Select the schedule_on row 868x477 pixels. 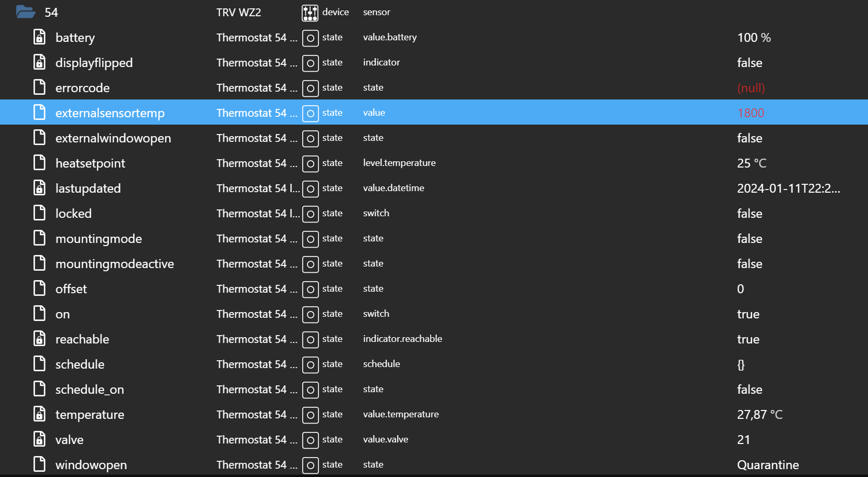coord(90,390)
